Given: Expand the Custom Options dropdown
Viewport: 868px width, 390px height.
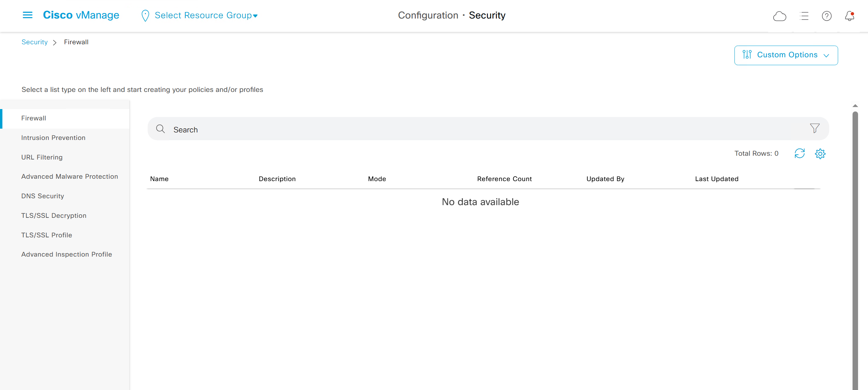Looking at the screenshot, I should point(786,55).
